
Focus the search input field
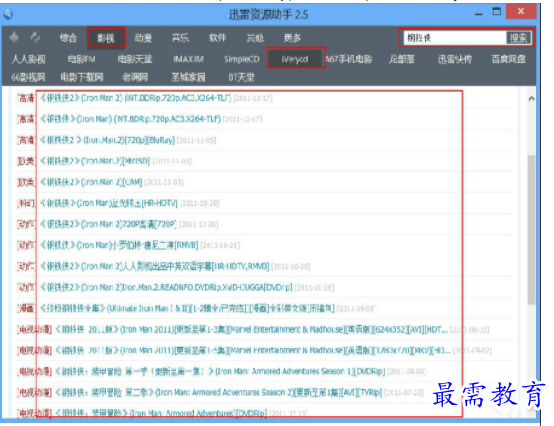455,38
